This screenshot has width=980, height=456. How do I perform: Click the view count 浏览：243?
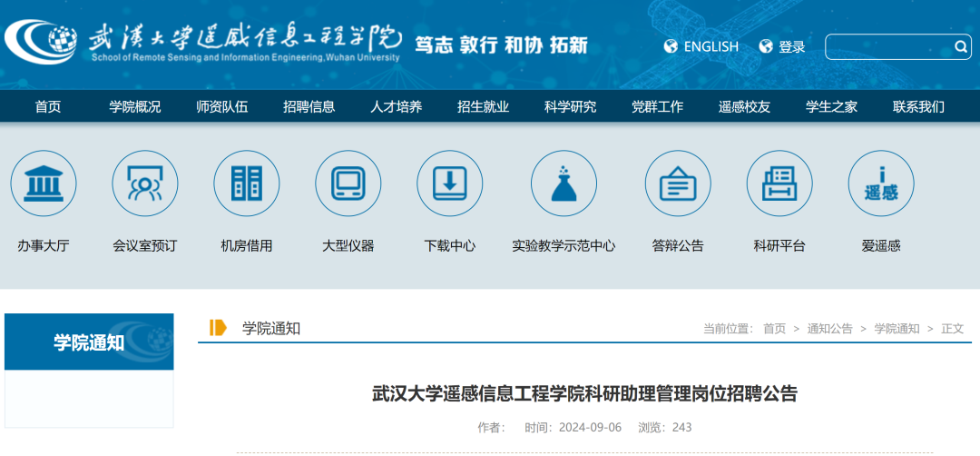click(665, 427)
